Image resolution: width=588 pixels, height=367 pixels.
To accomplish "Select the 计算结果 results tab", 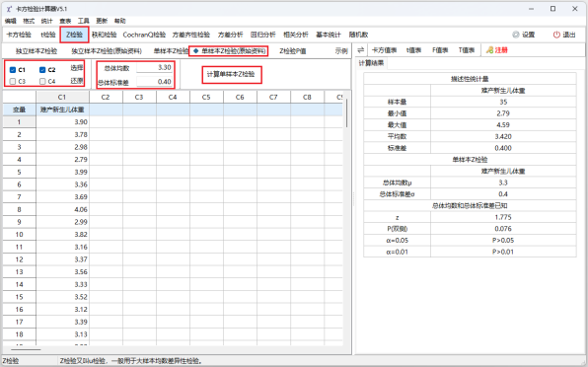I will click(371, 63).
